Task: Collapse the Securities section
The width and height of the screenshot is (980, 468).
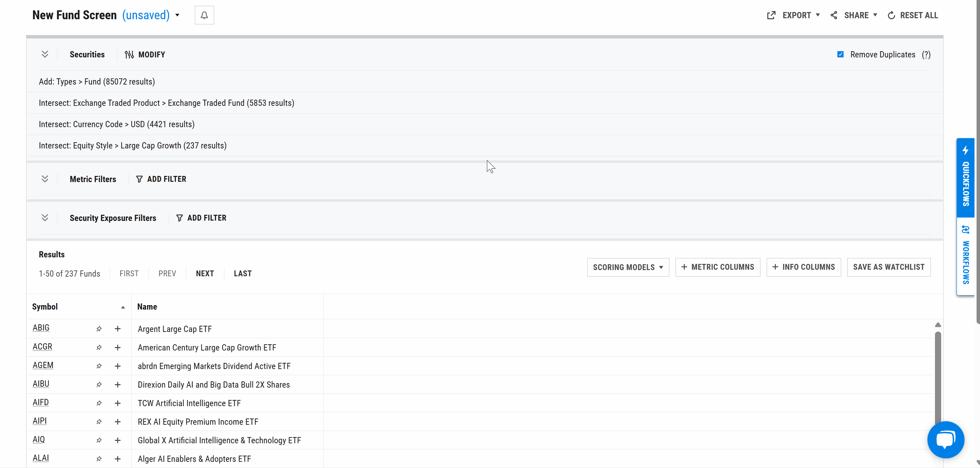Action: pyautogui.click(x=45, y=54)
